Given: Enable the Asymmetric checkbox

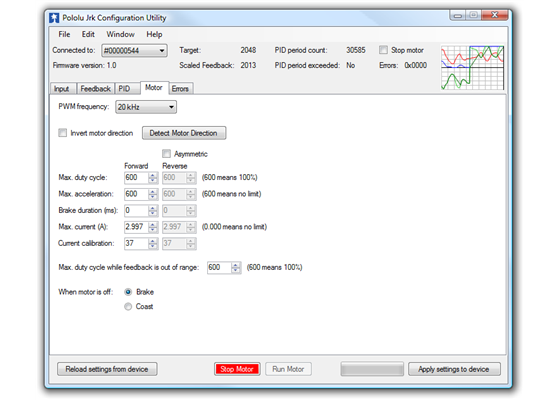Looking at the screenshot, I should coord(166,154).
